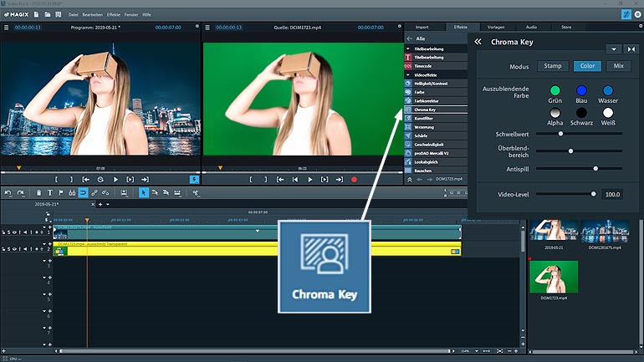644x362 pixels.
Task: Click the Save project icon
Action: coord(59,14)
